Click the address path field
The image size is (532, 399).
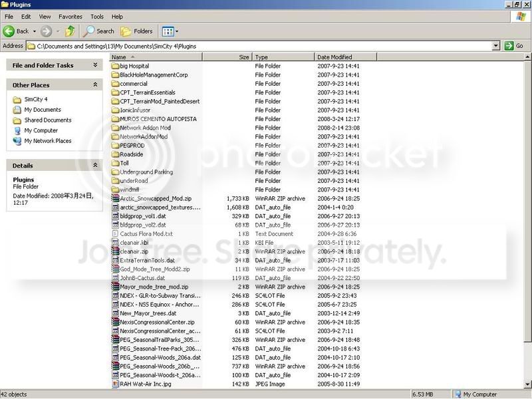click(x=259, y=46)
